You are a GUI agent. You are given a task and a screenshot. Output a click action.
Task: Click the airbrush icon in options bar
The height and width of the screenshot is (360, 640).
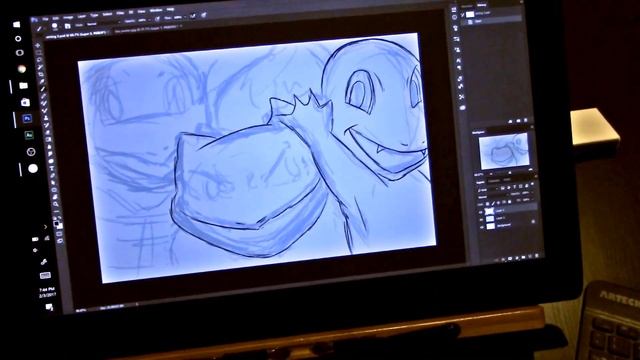tap(193, 16)
